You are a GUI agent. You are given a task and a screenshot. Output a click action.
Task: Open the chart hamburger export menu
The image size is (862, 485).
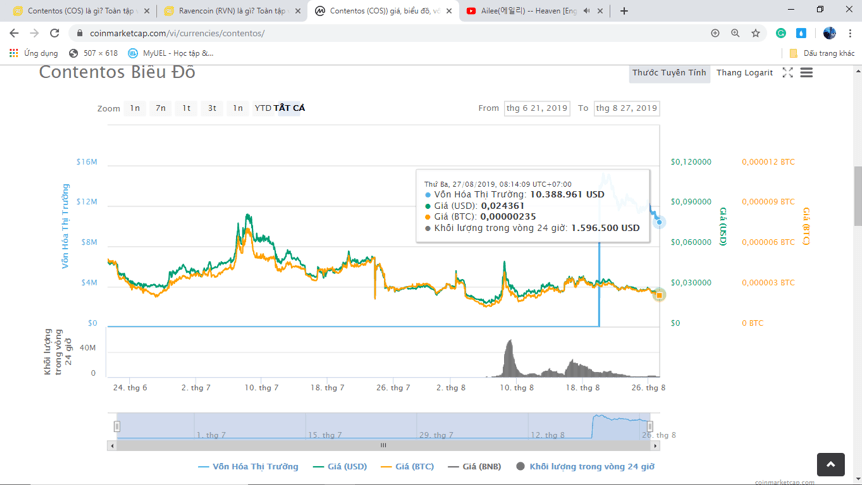tap(806, 73)
